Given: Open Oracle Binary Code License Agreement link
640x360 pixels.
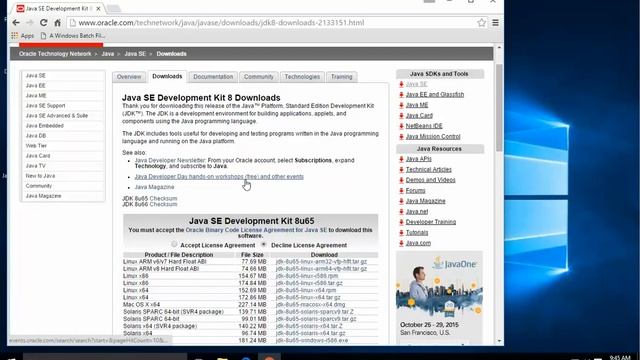Looking at the screenshot, I should pos(256,230).
